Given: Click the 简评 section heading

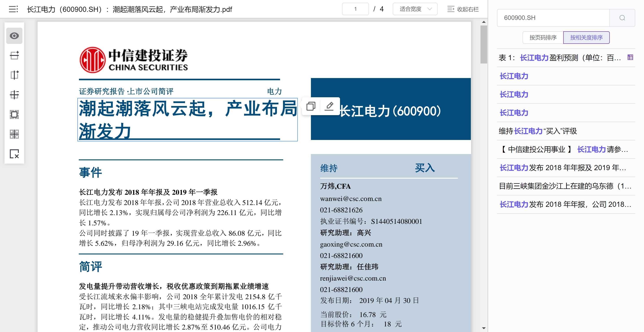Looking at the screenshot, I should click(91, 266).
